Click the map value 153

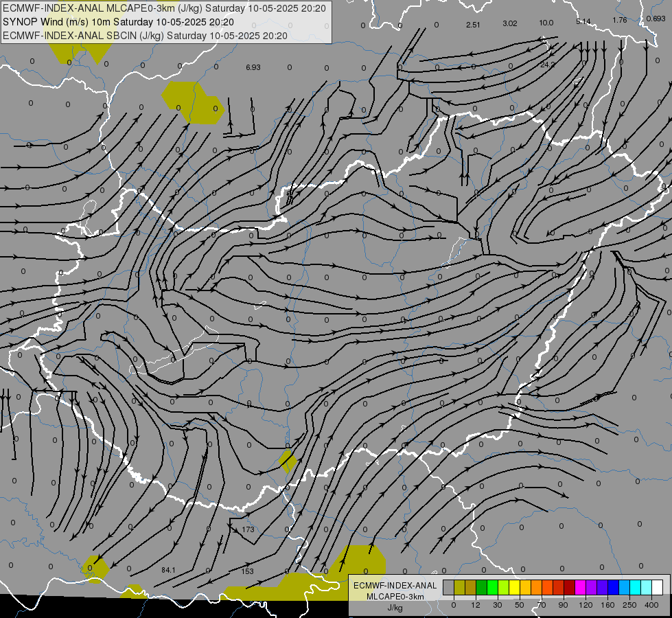pos(247,571)
